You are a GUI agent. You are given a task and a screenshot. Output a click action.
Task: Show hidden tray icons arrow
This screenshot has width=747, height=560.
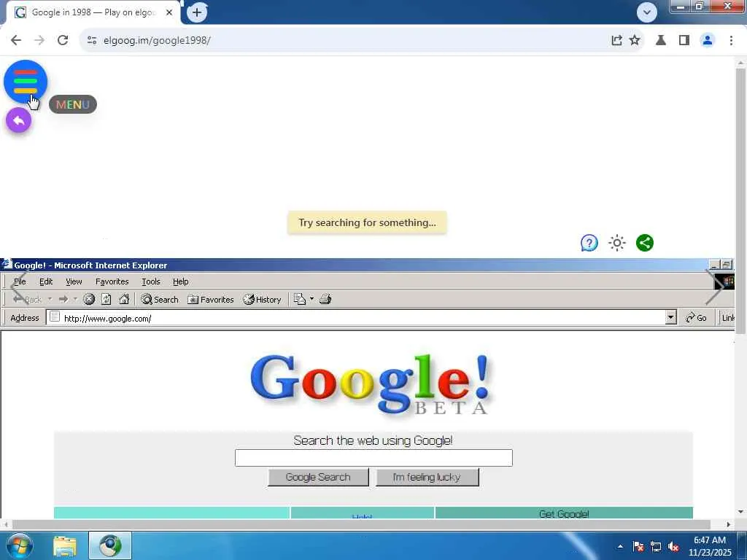620,546
